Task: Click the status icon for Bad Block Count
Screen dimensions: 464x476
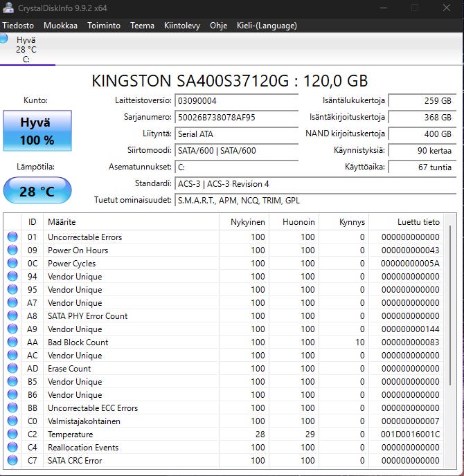Action: [12, 342]
